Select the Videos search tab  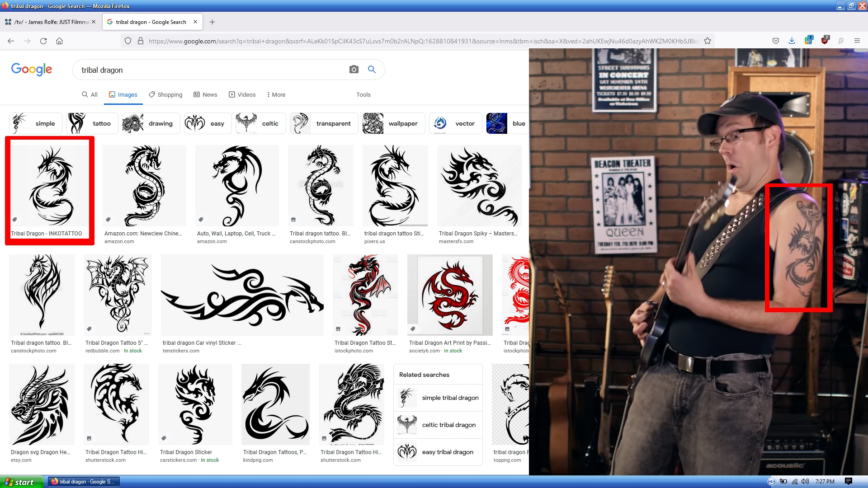[x=242, y=94]
